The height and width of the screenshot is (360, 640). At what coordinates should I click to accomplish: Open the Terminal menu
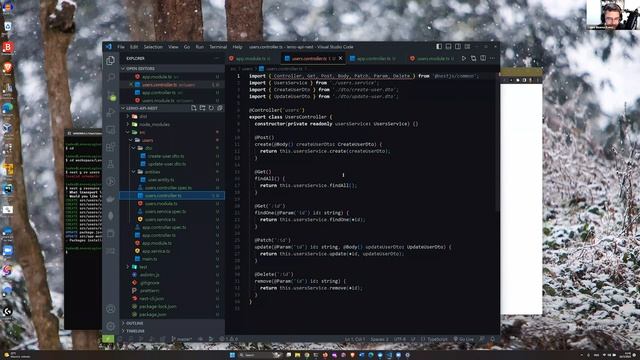click(x=218, y=47)
